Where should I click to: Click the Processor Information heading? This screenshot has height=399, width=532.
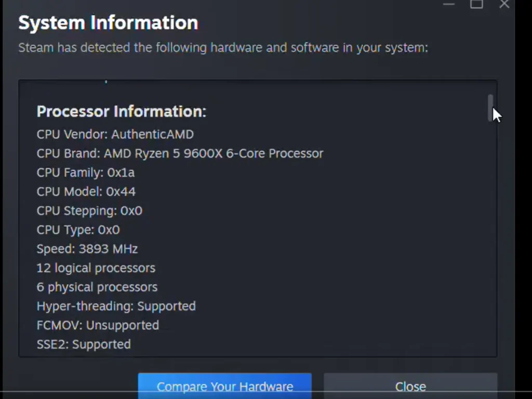coord(121,111)
